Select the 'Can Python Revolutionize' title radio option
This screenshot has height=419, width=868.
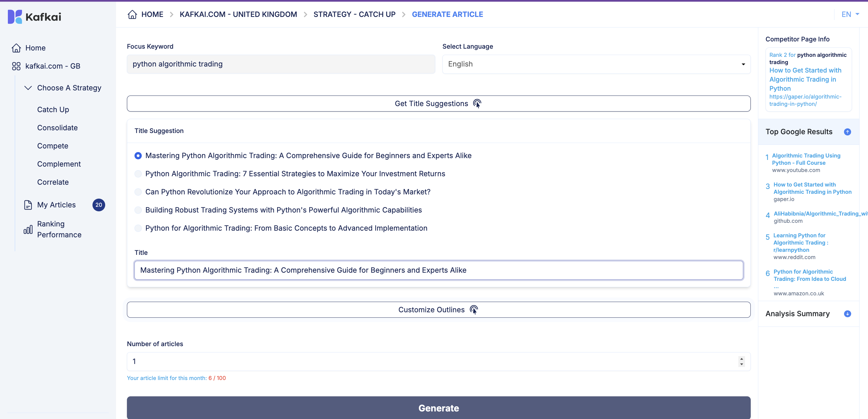(138, 192)
